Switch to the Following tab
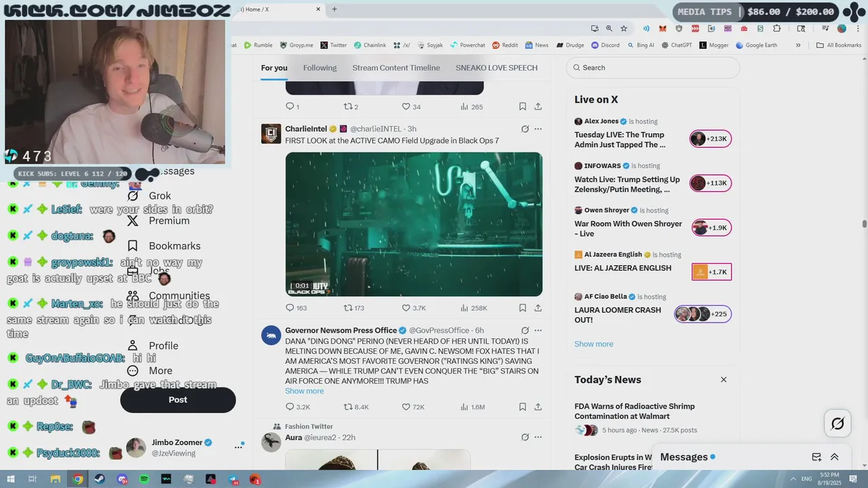Screen dimensions: 868x488 319,68
